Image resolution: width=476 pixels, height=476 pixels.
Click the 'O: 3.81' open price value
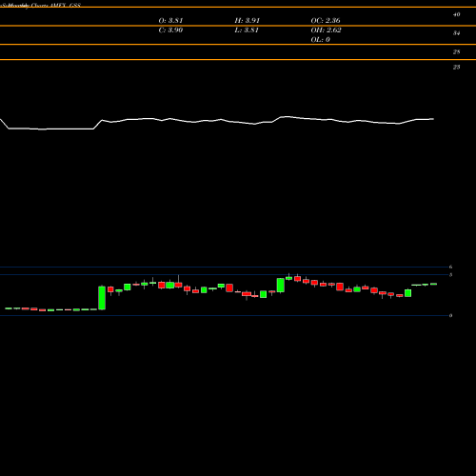point(170,21)
